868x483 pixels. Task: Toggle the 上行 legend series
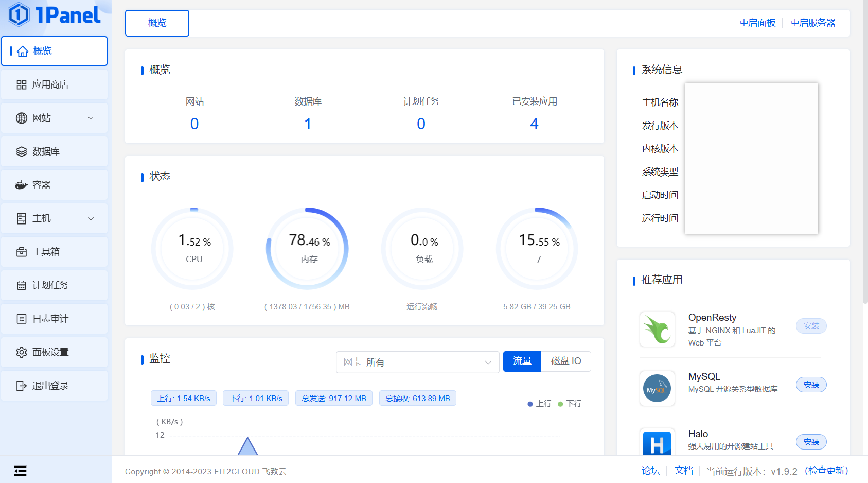point(539,404)
